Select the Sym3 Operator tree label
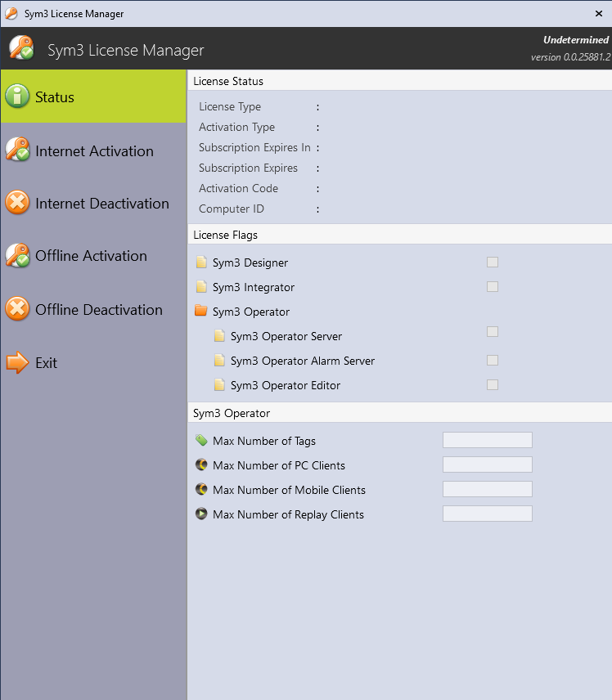Viewport: 612px width, 700px height. [x=251, y=312]
